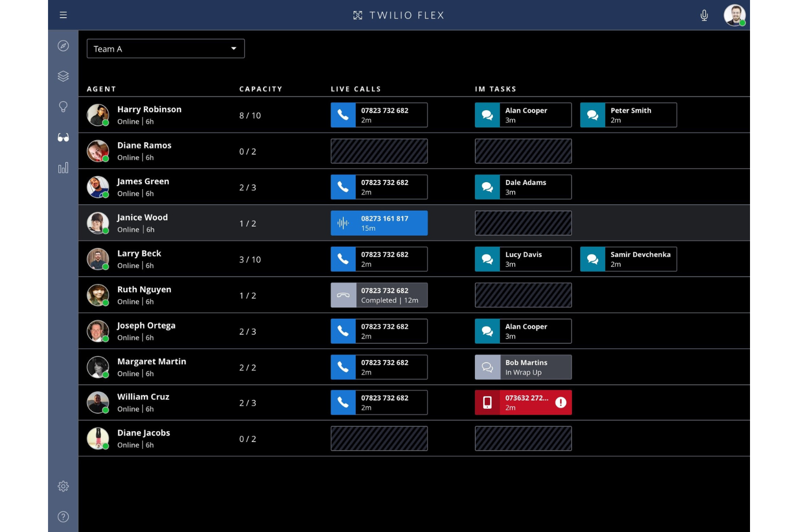Open the Completed call card for Ruth Nguyen
Viewport: 798px width, 532px height.
379,295
